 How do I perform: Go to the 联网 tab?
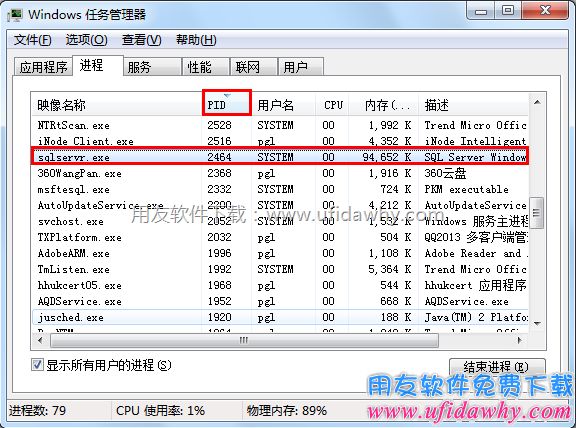click(253, 67)
